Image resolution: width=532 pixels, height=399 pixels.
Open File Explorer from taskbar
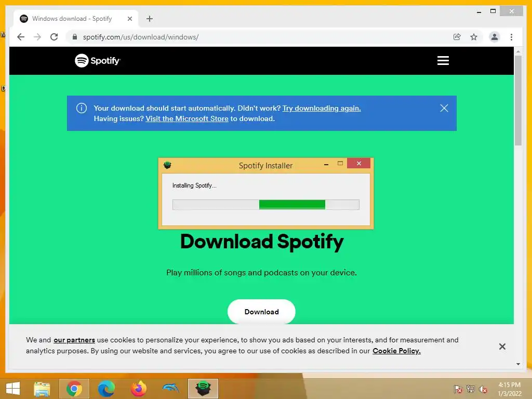tap(42, 389)
